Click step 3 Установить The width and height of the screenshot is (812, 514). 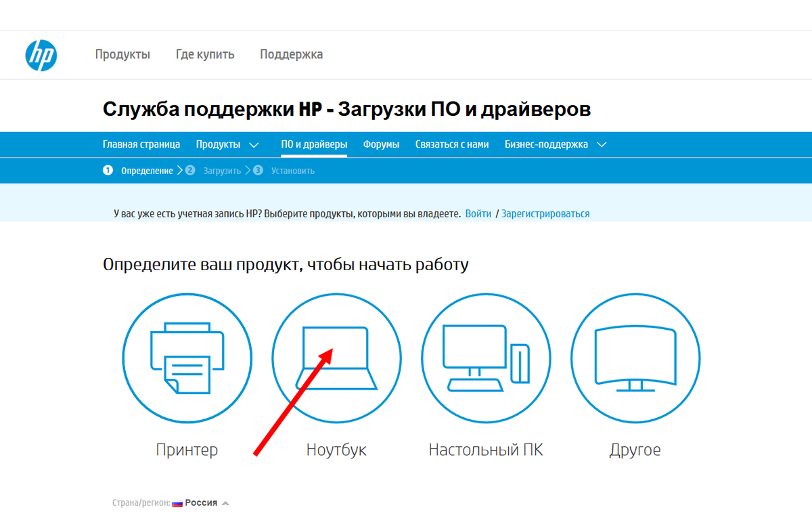pos(284,171)
